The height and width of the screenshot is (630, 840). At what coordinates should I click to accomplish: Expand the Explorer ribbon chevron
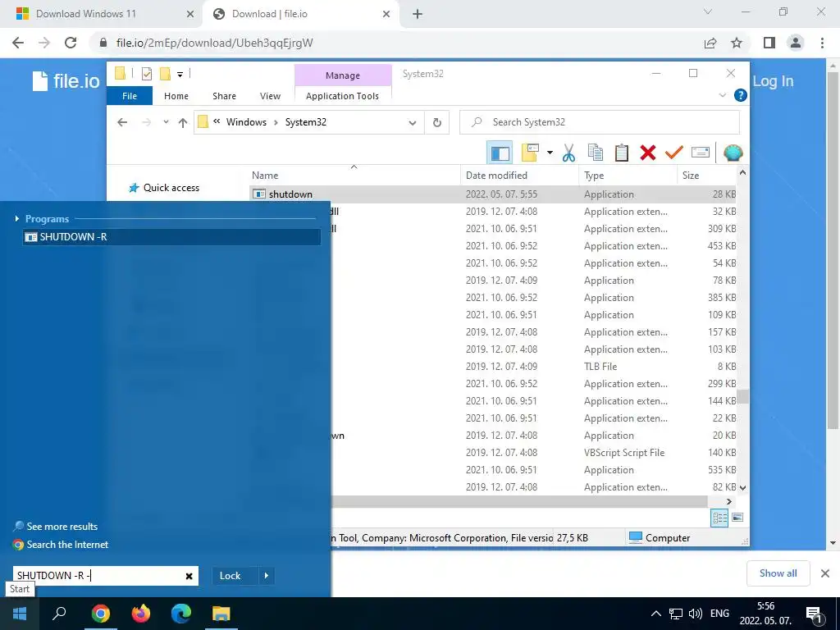click(722, 95)
